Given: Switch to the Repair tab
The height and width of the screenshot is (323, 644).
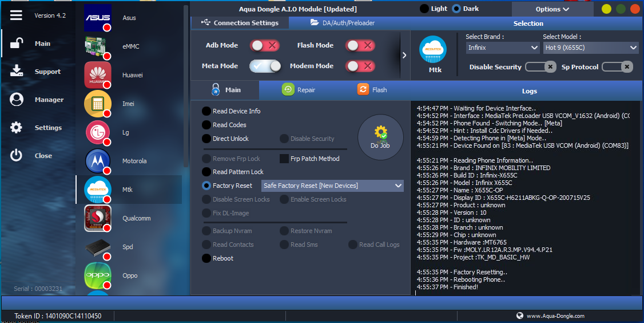Looking at the screenshot, I should tap(299, 90).
